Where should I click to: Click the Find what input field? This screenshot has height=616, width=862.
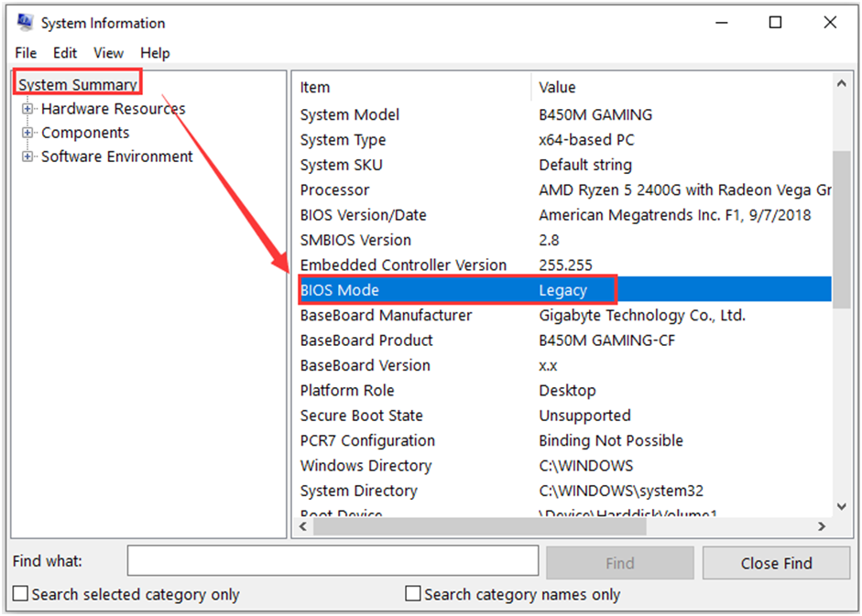click(333, 561)
